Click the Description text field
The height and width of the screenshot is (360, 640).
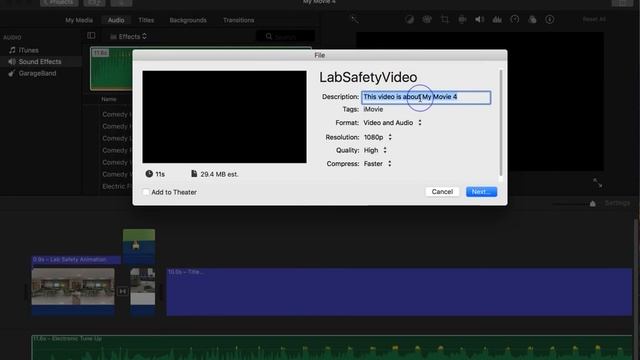(426, 97)
